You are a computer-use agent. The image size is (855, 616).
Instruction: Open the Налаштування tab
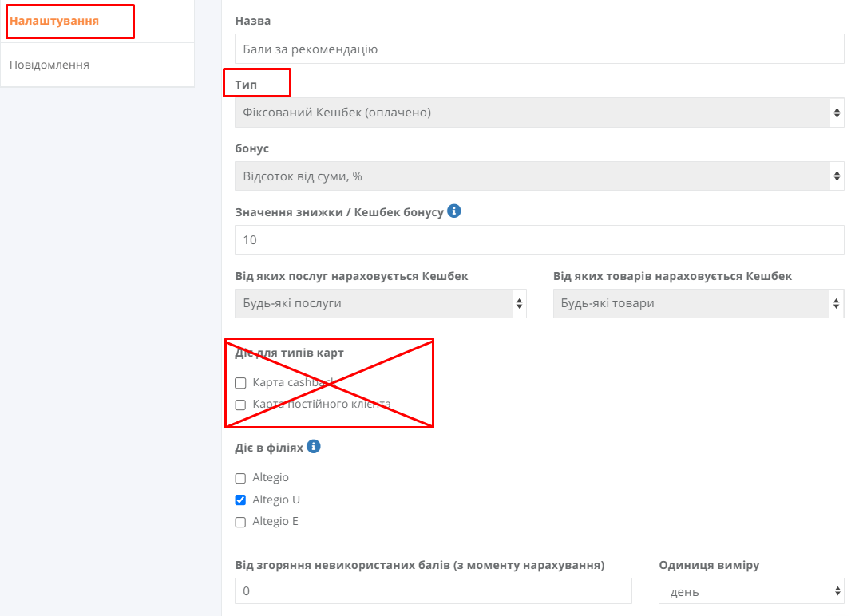(54, 21)
